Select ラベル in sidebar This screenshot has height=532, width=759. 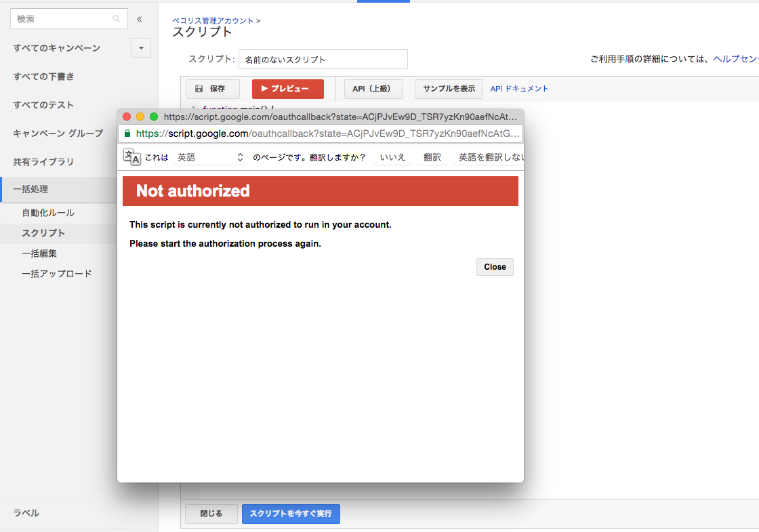click(x=26, y=513)
